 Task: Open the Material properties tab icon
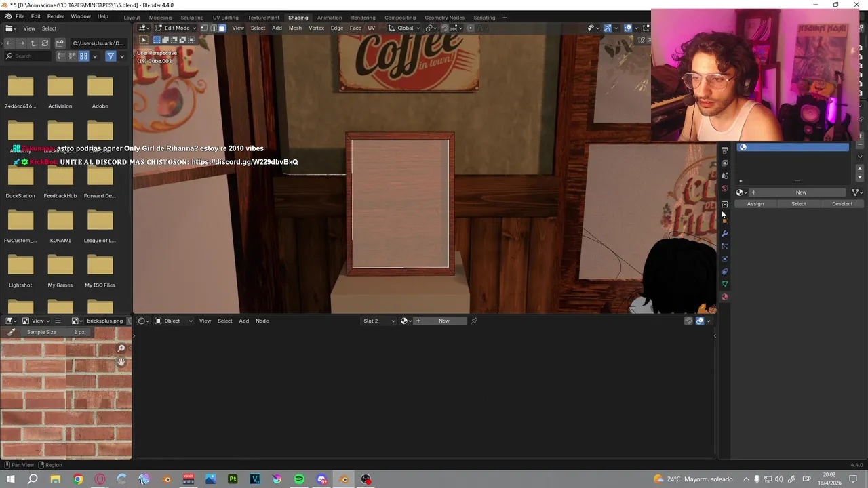(724, 298)
